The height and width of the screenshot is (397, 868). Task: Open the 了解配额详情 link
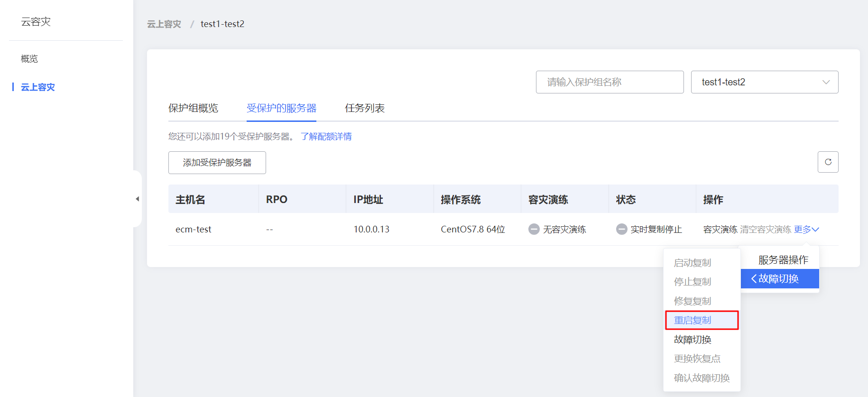click(326, 137)
